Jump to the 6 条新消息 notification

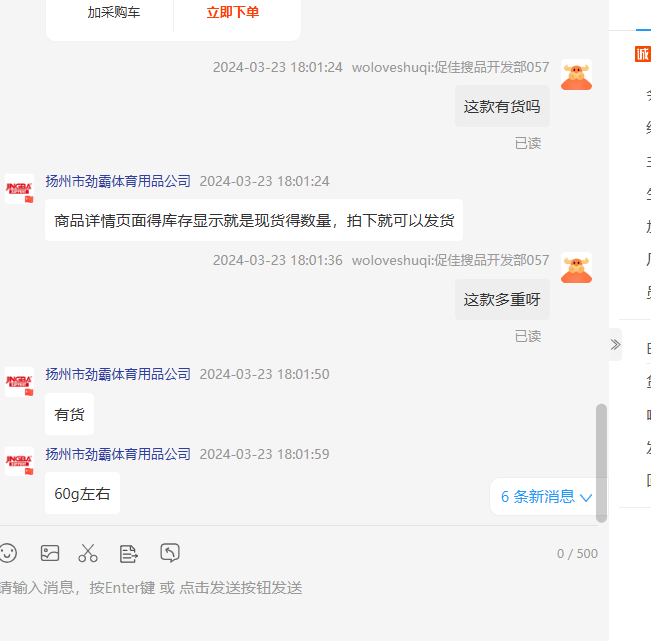(x=546, y=497)
